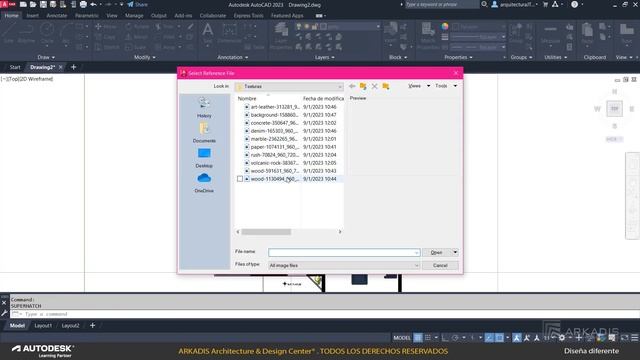
Task: Expand the arrow next to Open button
Action: point(455,252)
